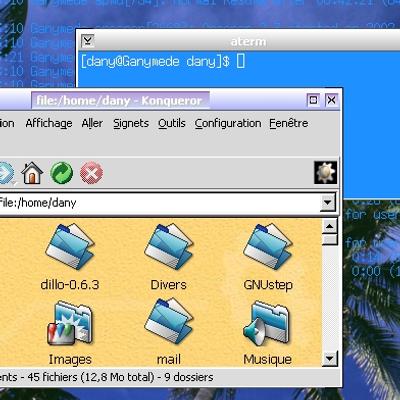Open the Outils menu
The image size is (400, 400).
coord(172,123)
